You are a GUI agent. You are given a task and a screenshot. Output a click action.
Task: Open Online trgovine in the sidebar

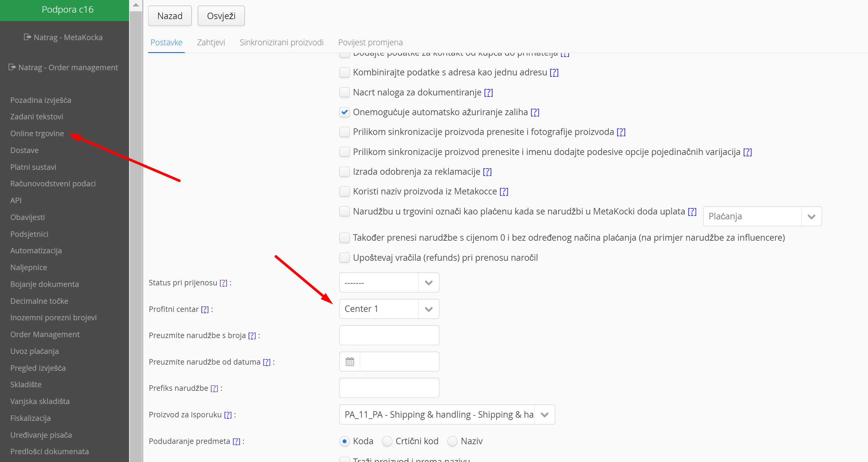click(37, 133)
